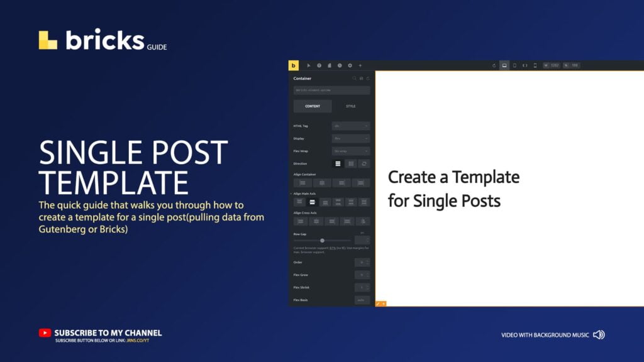Open the HTML Tag dropdown
The height and width of the screenshot is (362, 644).
[x=351, y=126]
